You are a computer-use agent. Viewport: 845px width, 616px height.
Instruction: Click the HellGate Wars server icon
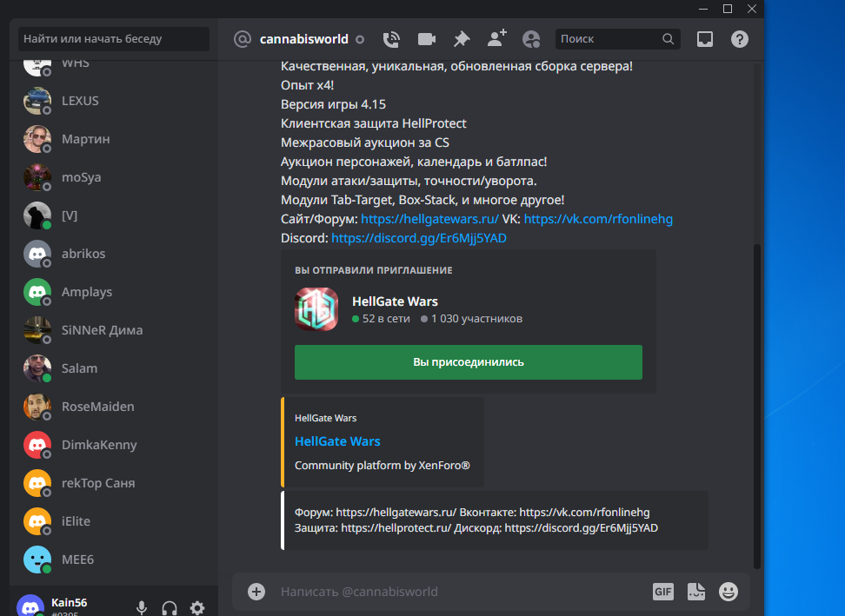(x=316, y=309)
